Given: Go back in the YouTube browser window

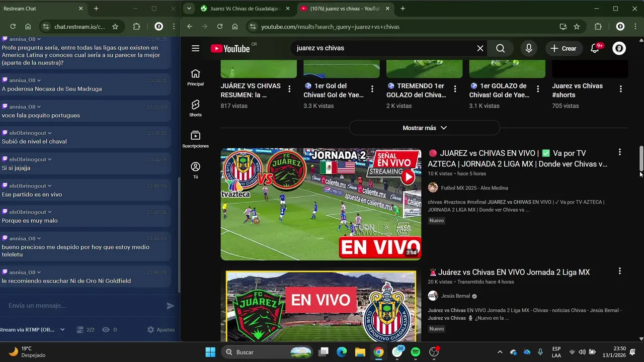Looking at the screenshot, I should click(x=189, y=27).
